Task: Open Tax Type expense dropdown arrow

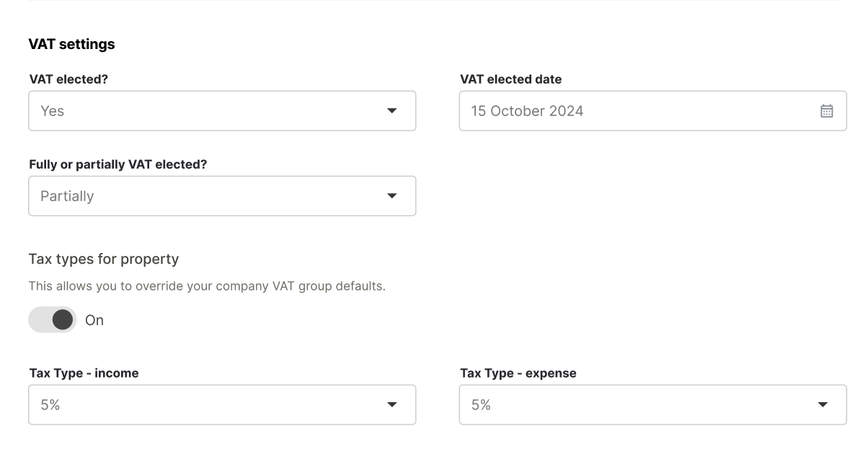Action: coord(823,405)
